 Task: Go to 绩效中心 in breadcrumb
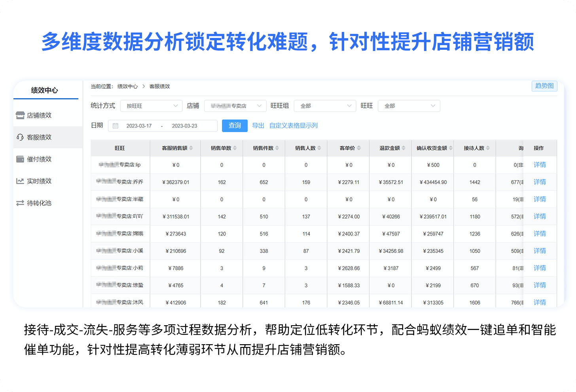pyautogui.click(x=127, y=87)
